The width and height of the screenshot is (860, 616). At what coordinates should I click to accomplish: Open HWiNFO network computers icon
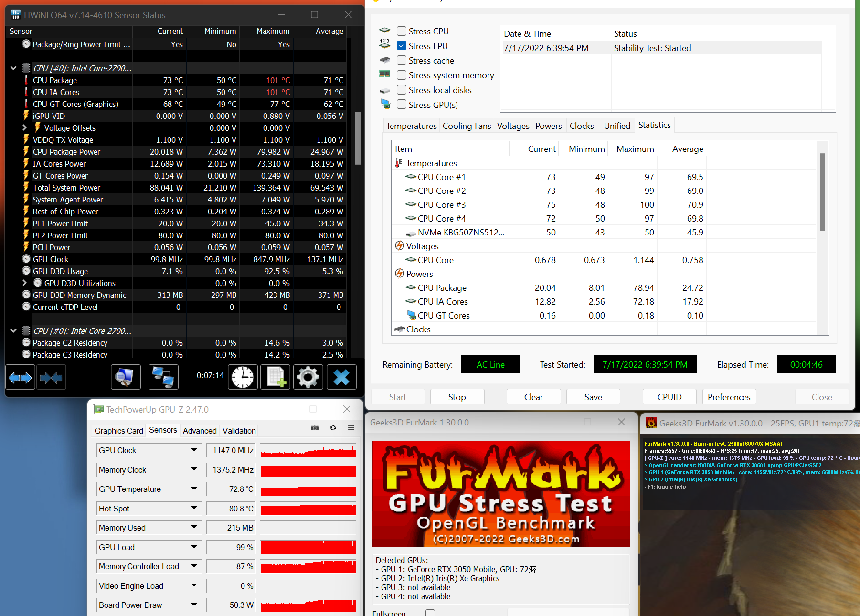coord(163,377)
